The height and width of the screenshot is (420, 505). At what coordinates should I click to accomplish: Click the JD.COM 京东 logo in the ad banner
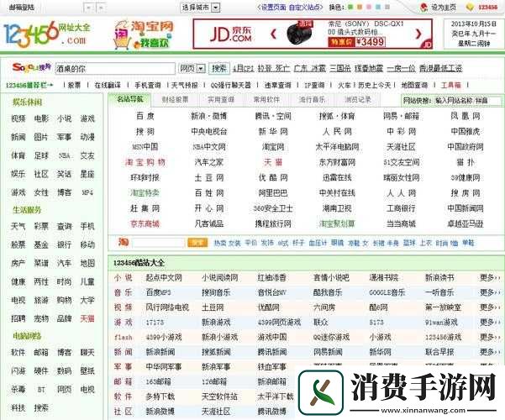pyautogui.click(x=230, y=34)
